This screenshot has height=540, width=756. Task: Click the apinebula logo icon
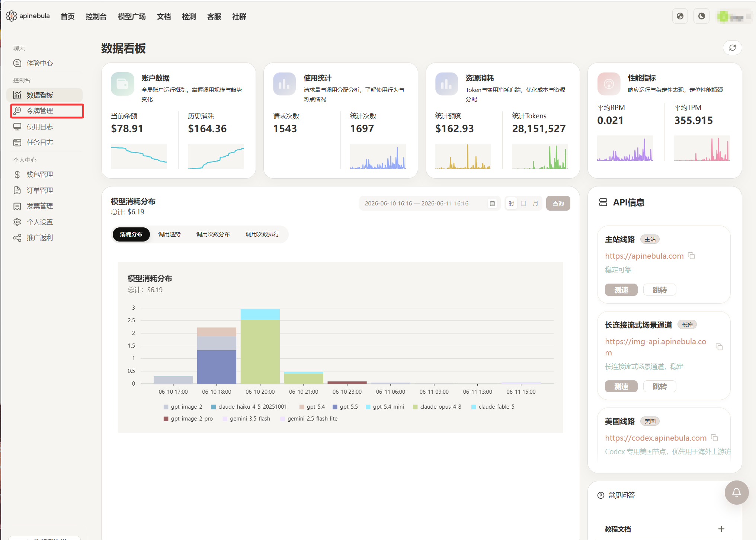pos(12,16)
